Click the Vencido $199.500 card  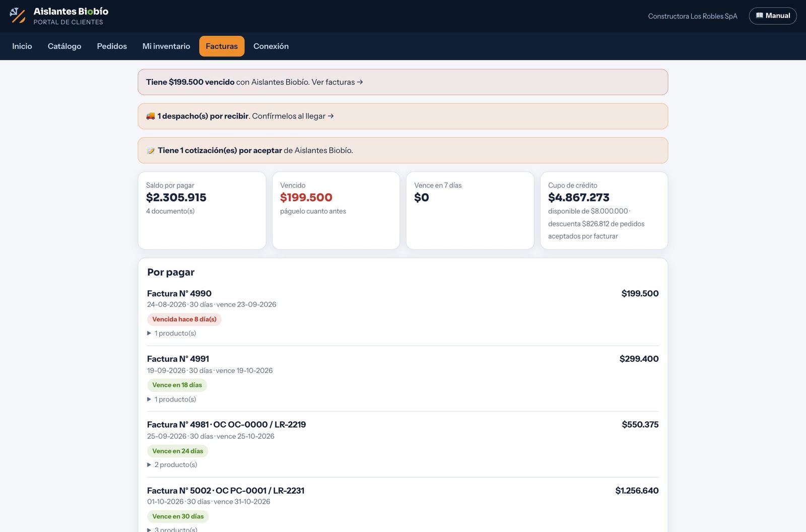tap(336, 211)
